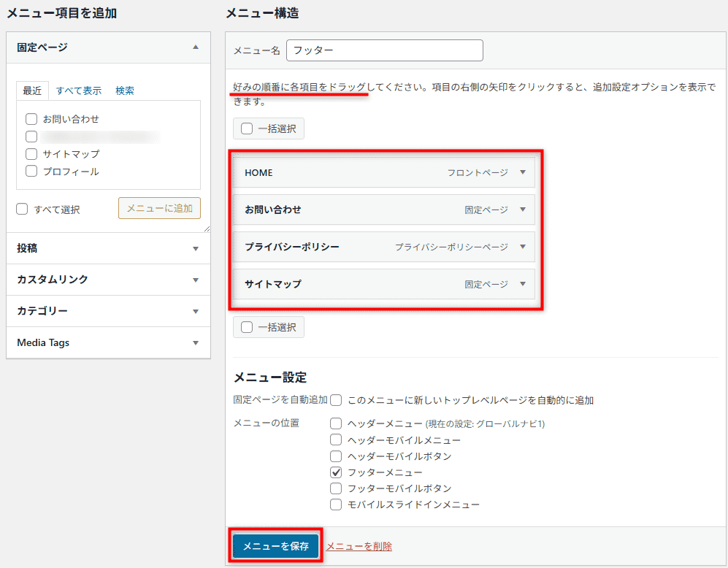Switch to the すべて表示 tab
The width and height of the screenshot is (728, 568).
tap(79, 91)
